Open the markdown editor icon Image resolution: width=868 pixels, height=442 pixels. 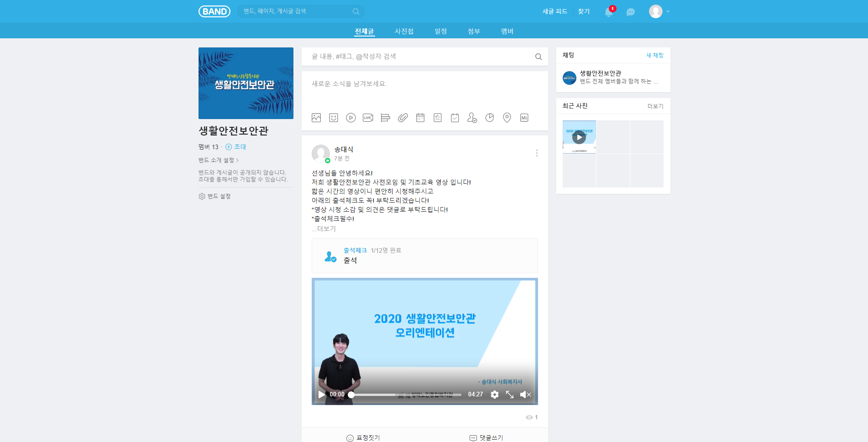click(524, 118)
